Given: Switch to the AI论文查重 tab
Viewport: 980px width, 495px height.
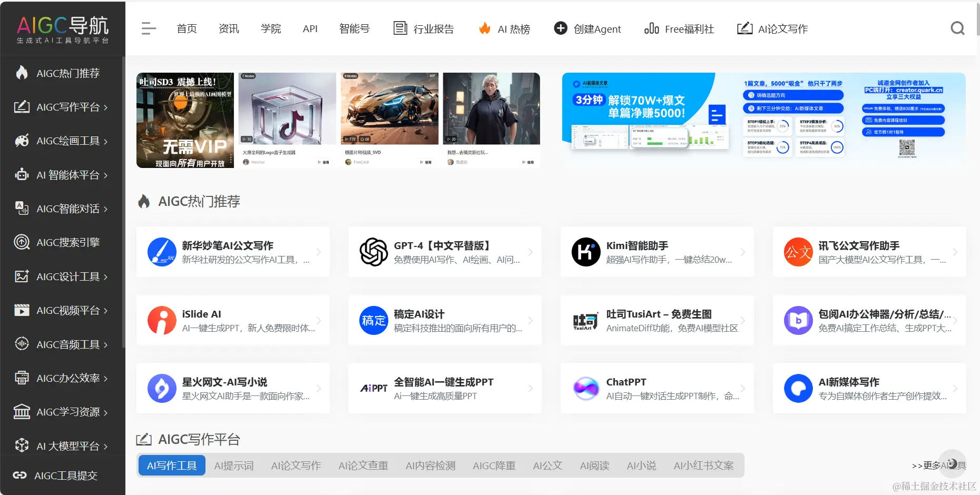Looking at the screenshot, I should coord(363,466).
